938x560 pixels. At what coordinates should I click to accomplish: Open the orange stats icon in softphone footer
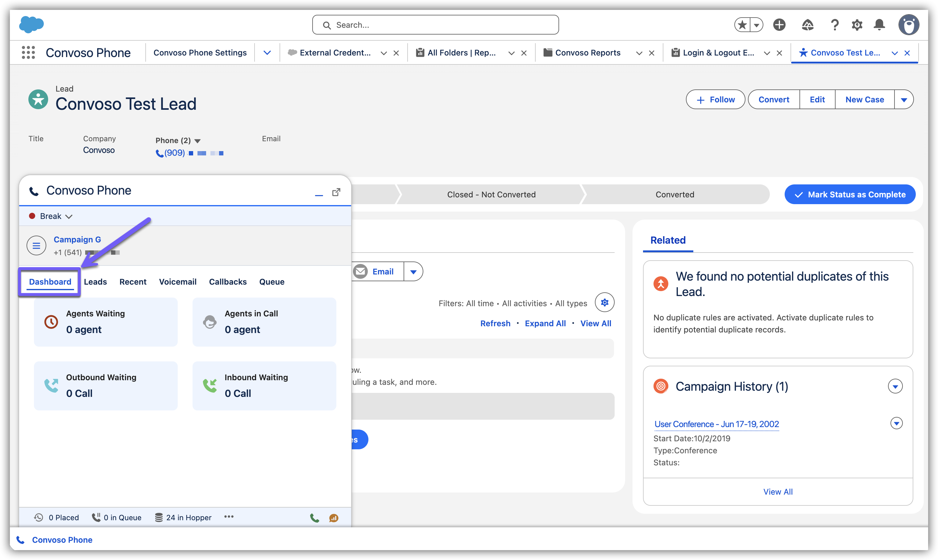[334, 518]
